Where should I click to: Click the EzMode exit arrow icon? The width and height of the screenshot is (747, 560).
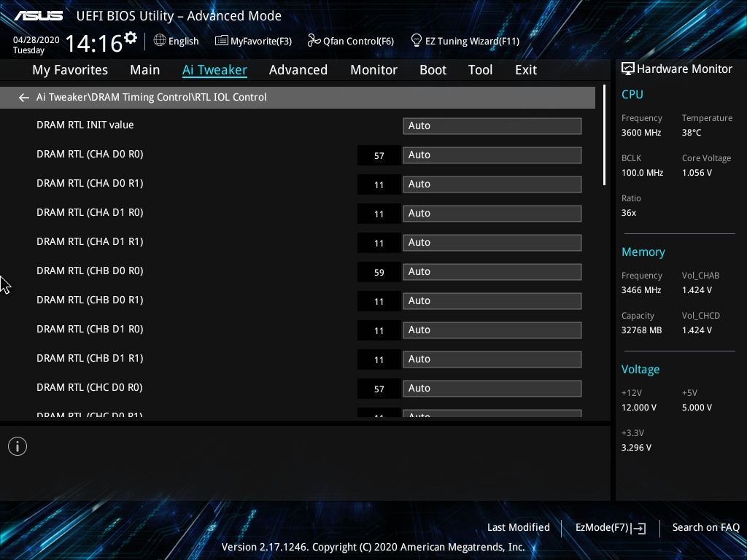point(638,528)
